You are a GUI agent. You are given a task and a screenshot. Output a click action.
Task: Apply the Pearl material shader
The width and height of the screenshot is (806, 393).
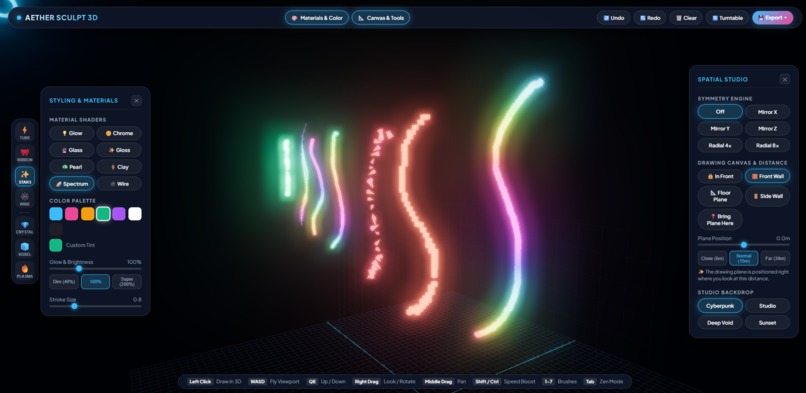72,167
